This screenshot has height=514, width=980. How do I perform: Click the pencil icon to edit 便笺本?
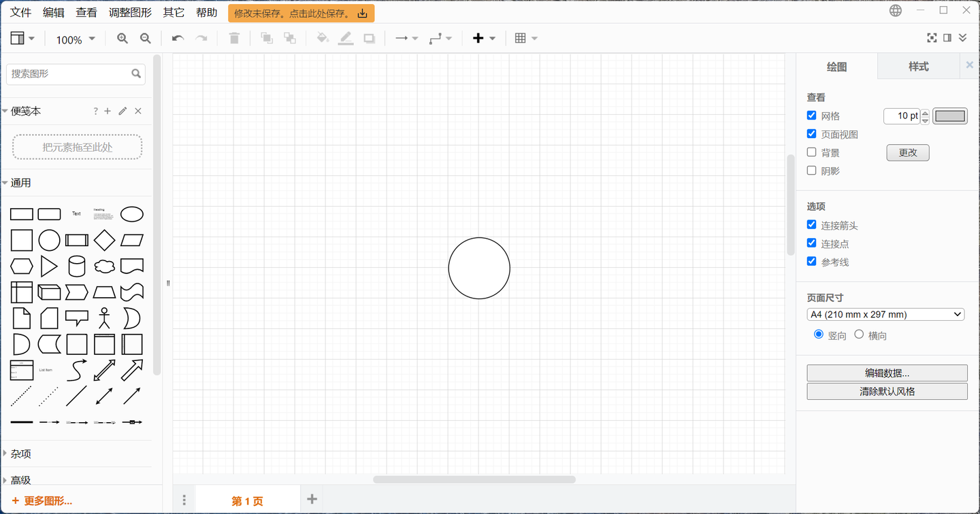(x=122, y=111)
